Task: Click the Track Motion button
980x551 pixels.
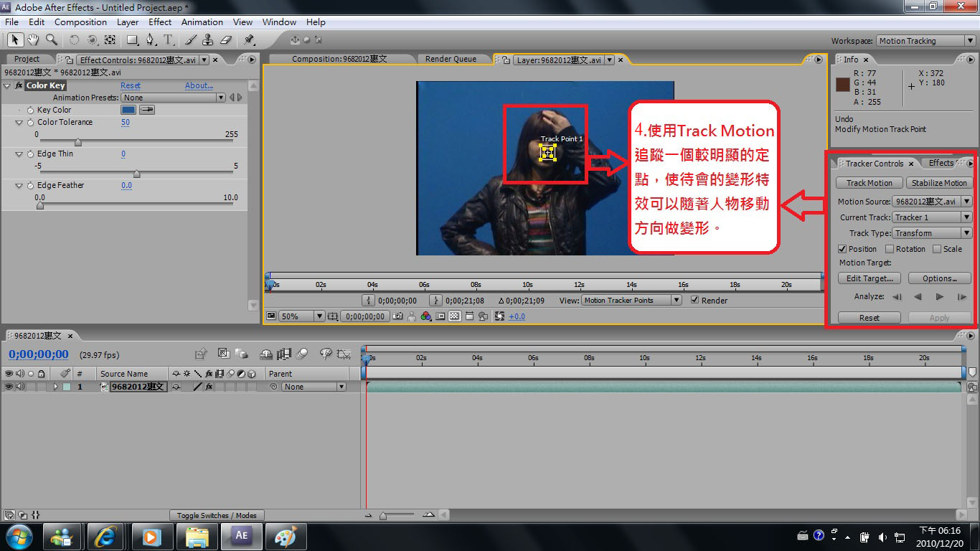Action: tap(869, 183)
